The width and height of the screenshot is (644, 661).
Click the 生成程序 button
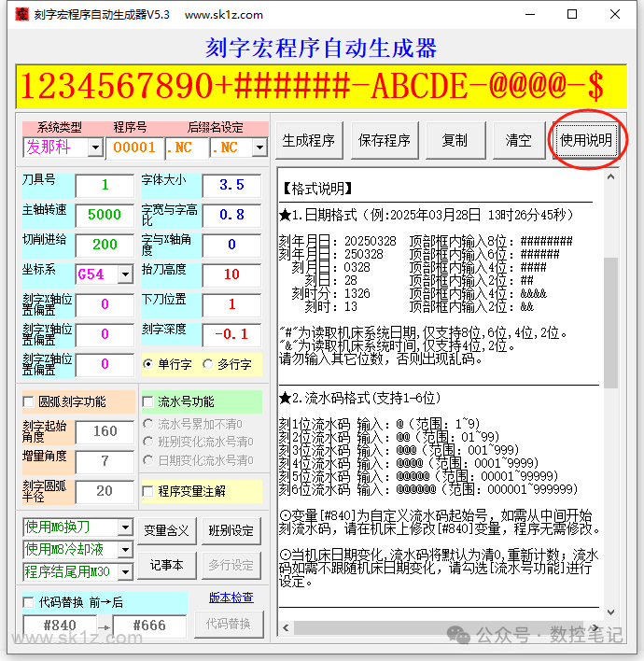309,140
